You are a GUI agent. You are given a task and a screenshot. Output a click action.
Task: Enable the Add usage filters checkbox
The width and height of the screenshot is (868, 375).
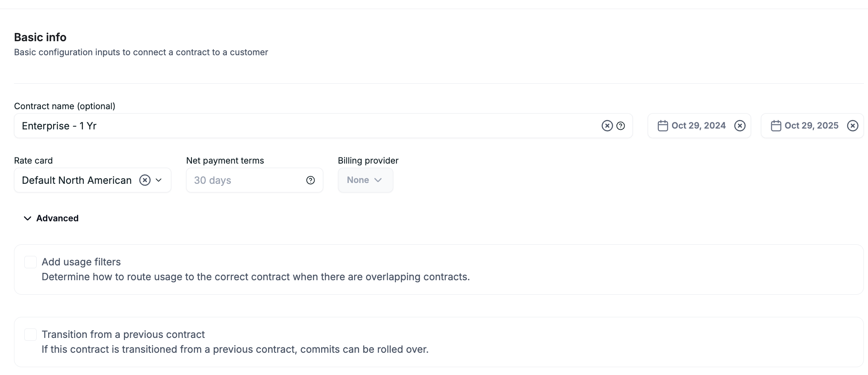pyautogui.click(x=30, y=262)
